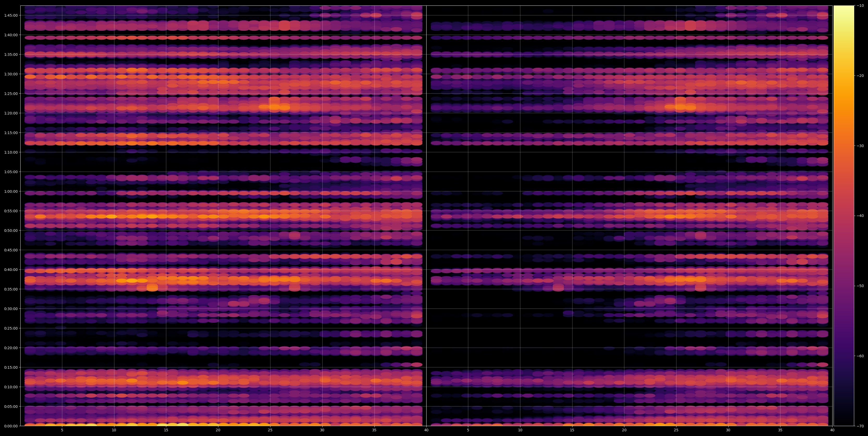Select the 0:40:00 time label
The image size is (868, 436).
11,269
